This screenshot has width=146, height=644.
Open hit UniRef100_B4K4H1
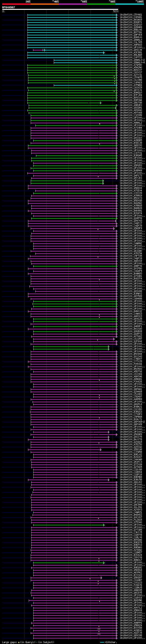pyautogui.click(x=131, y=211)
